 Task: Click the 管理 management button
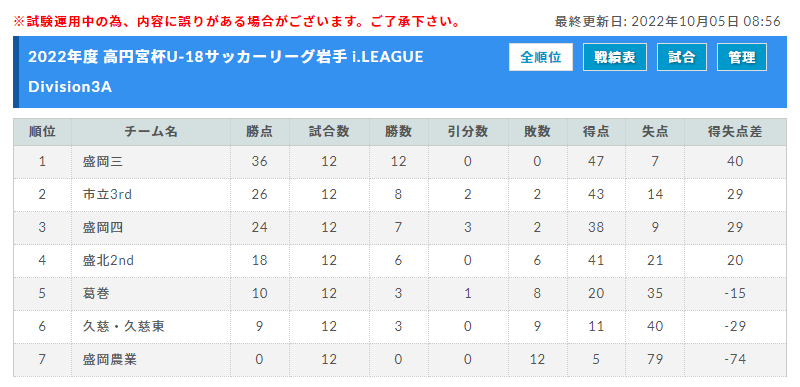click(742, 57)
